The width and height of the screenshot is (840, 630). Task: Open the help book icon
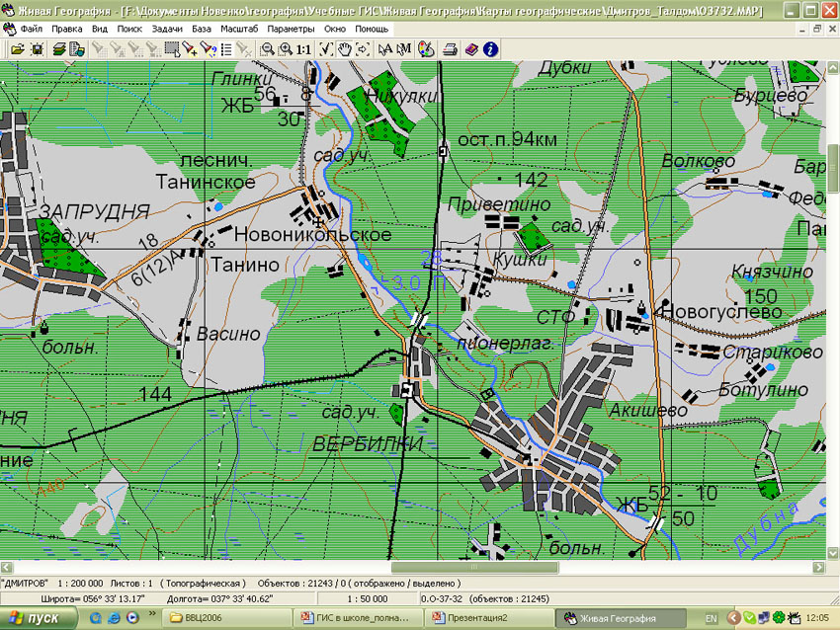click(470, 48)
